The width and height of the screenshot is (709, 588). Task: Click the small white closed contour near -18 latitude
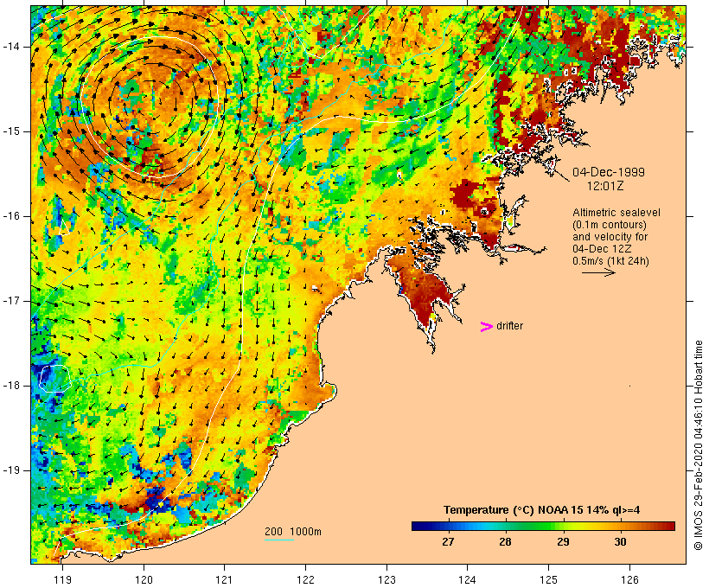point(56,379)
